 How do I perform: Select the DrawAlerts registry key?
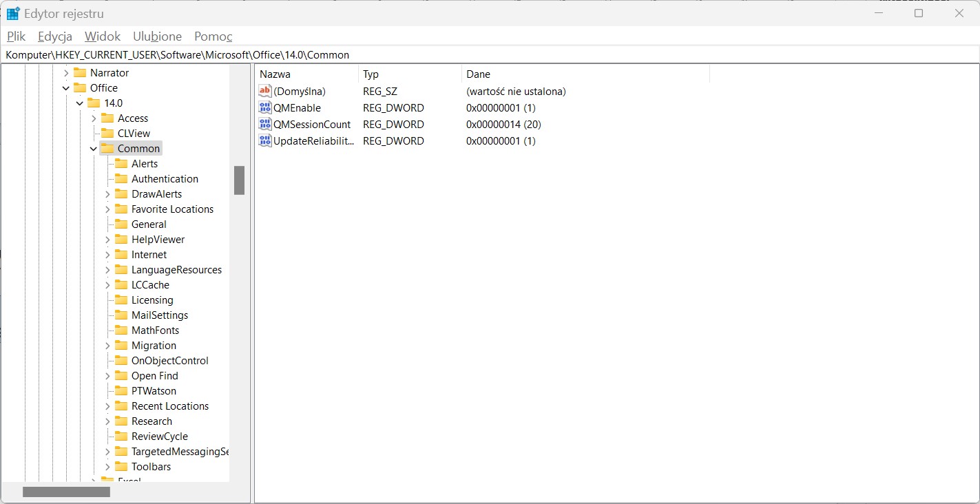click(x=157, y=194)
